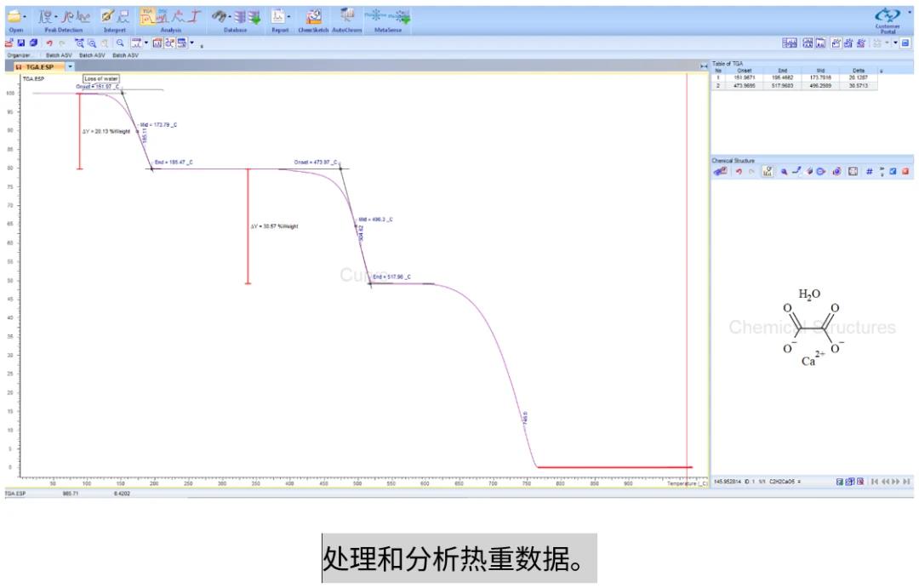The height and width of the screenshot is (588, 919).
Task: Click the Report document icon
Action: (277, 16)
